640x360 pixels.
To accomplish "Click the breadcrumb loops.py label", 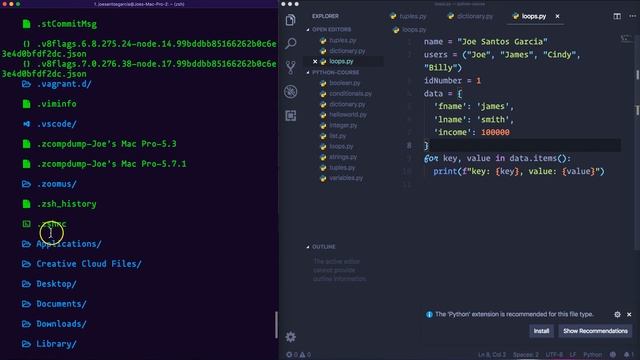I will [414, 30].
